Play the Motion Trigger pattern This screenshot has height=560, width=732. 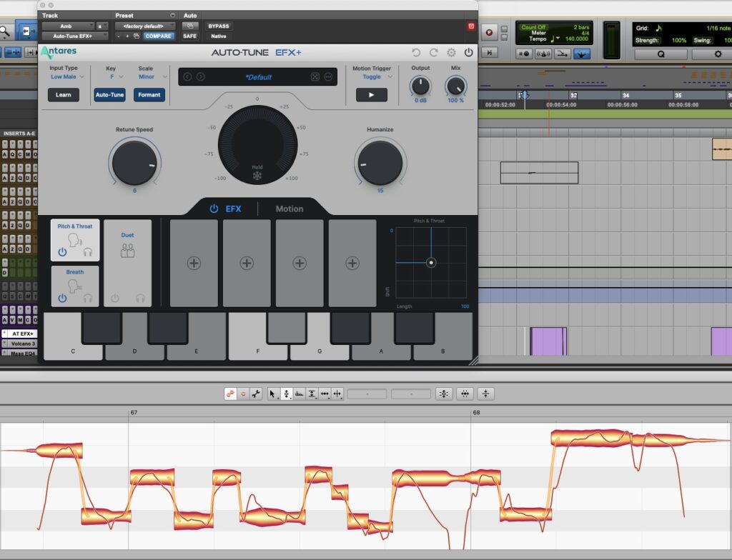pos(372,95)
